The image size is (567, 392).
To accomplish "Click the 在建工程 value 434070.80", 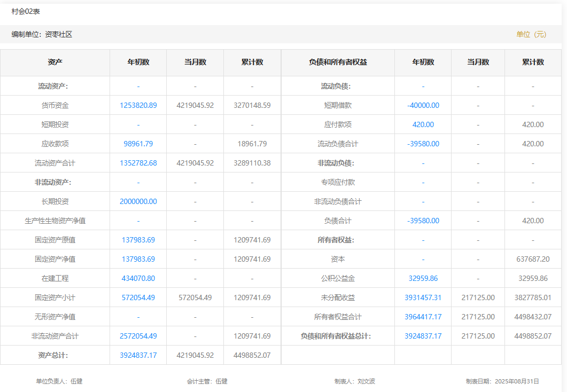I will coord(138,278).
